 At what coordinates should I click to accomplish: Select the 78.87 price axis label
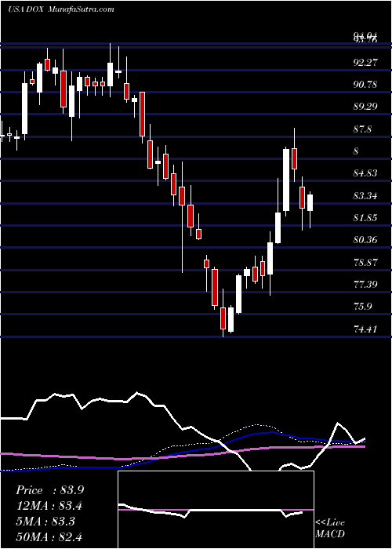click(x=365, y=262)
